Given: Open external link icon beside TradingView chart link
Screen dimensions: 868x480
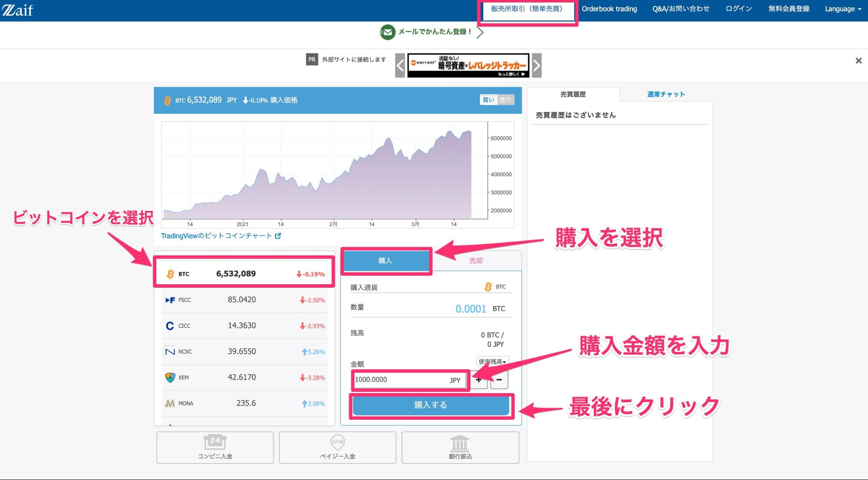Looking at the screenshot, I should click(278, 236).
